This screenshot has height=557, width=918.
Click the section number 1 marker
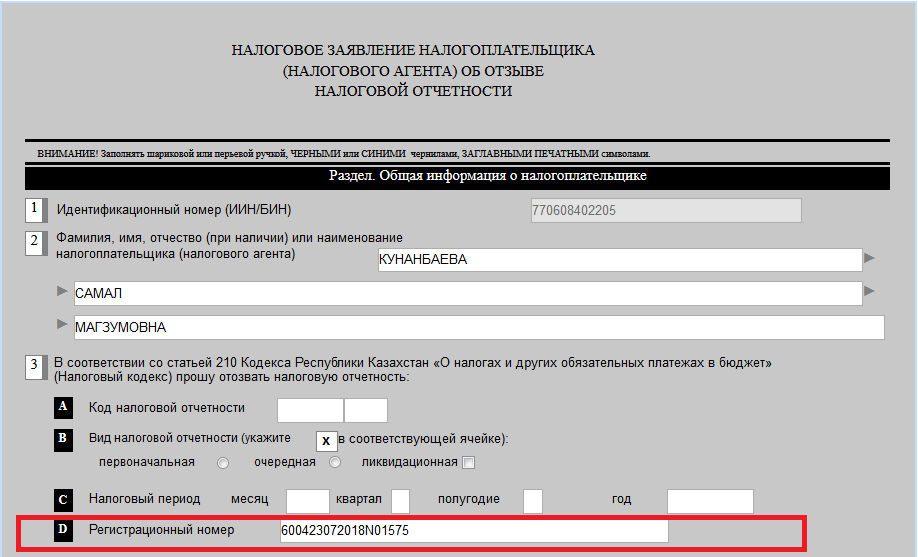point(35,210)
